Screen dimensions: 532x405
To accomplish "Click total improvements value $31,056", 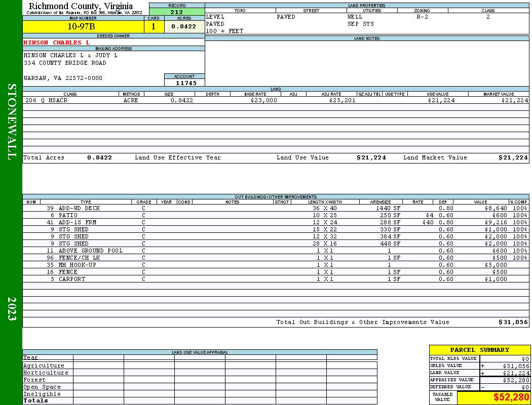I will point(513,322).
